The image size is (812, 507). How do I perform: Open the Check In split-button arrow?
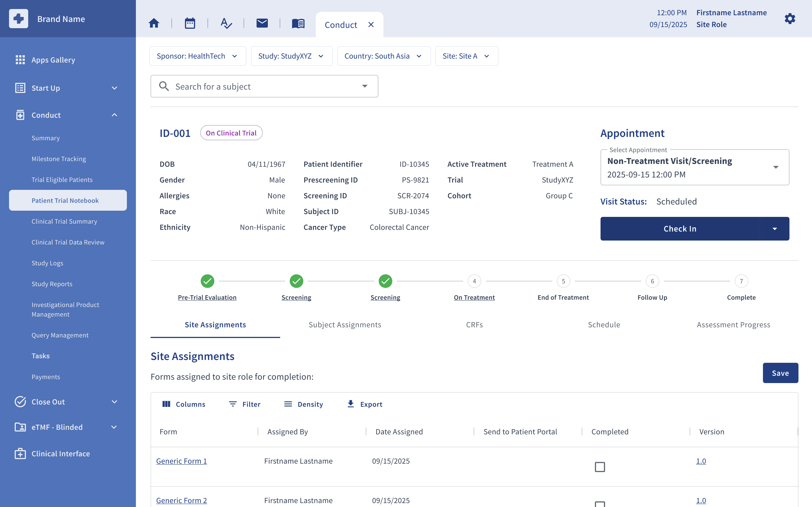pyautogui.click(x=775, y=229)
